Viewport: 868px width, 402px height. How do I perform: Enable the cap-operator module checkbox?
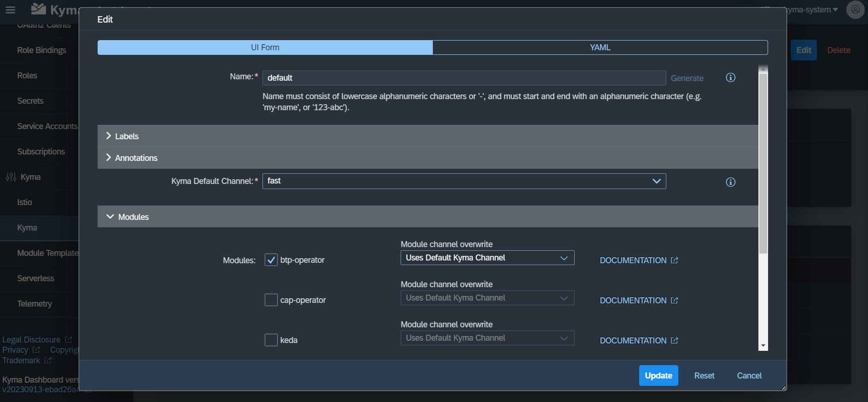pyautogui.click(x=271, y=300)
